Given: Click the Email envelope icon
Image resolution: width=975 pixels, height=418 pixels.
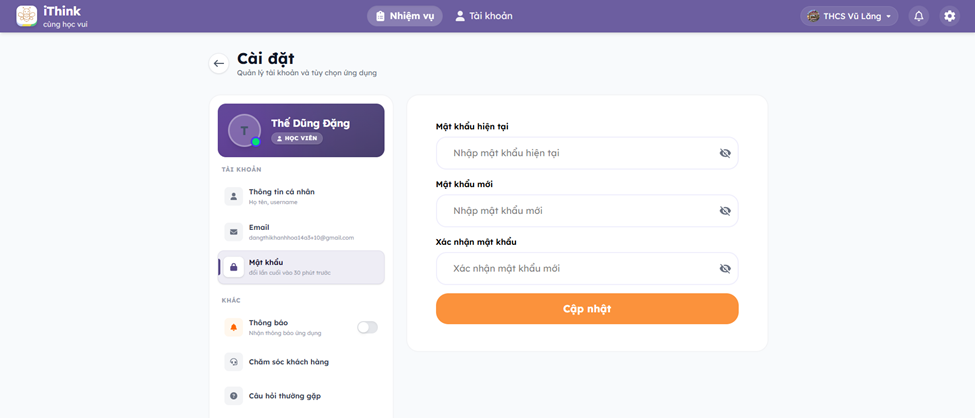Looking at the screenshot, I should coord(234,232).
